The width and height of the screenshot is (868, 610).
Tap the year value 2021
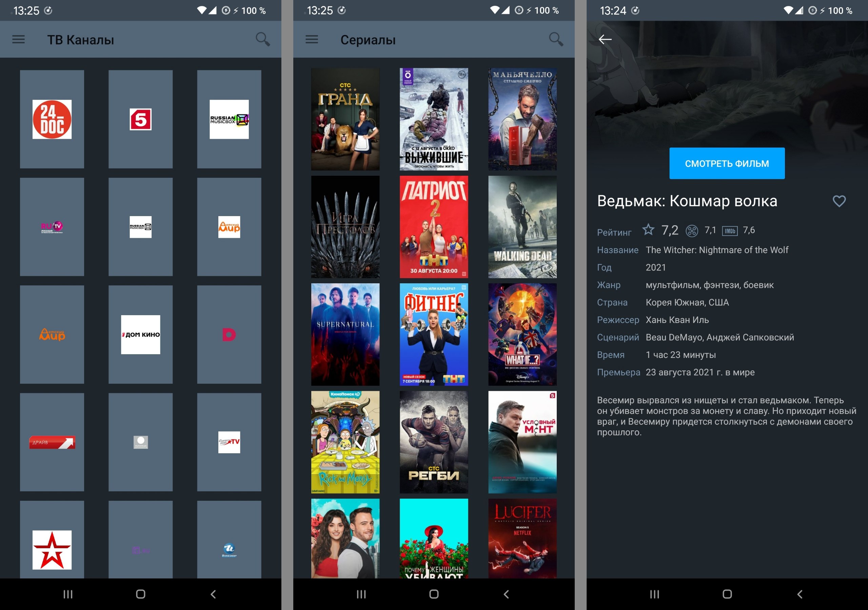click(x=655, y=267)
